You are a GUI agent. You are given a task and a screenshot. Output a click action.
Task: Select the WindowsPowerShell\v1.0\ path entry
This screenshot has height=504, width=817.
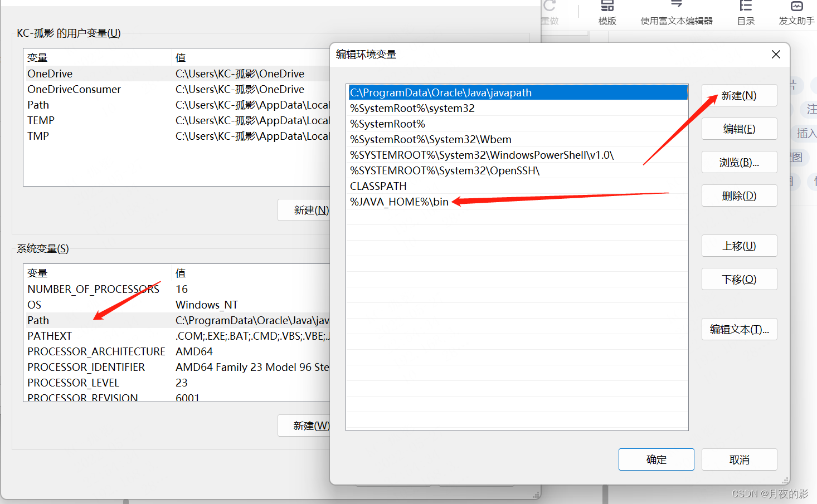tap(517, 155)
